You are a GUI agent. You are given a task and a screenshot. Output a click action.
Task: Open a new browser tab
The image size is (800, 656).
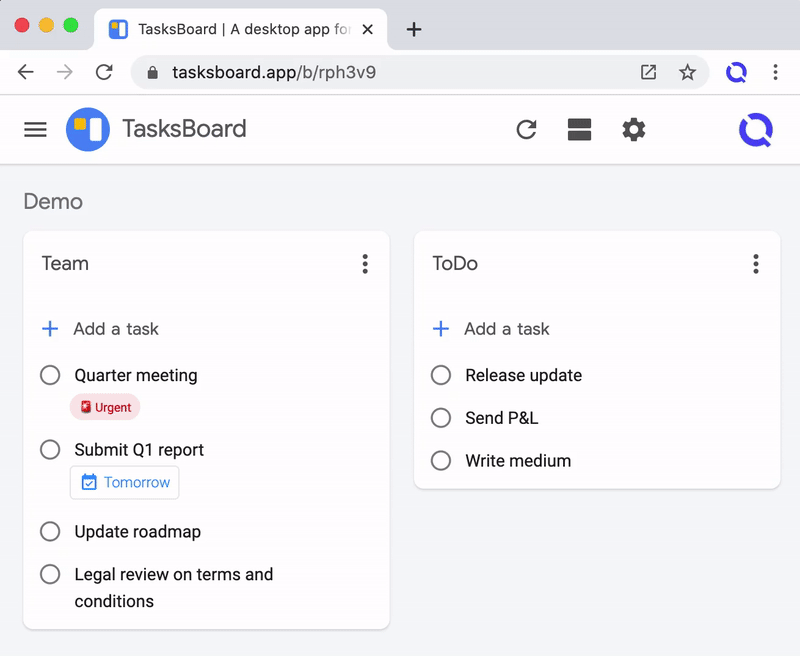[414, 29]
